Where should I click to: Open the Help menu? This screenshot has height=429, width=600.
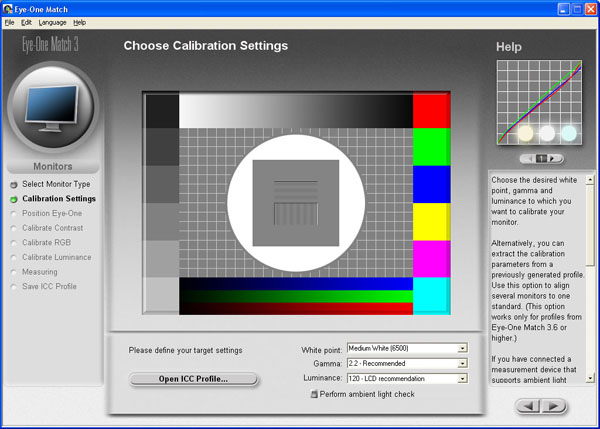(79, 23)
